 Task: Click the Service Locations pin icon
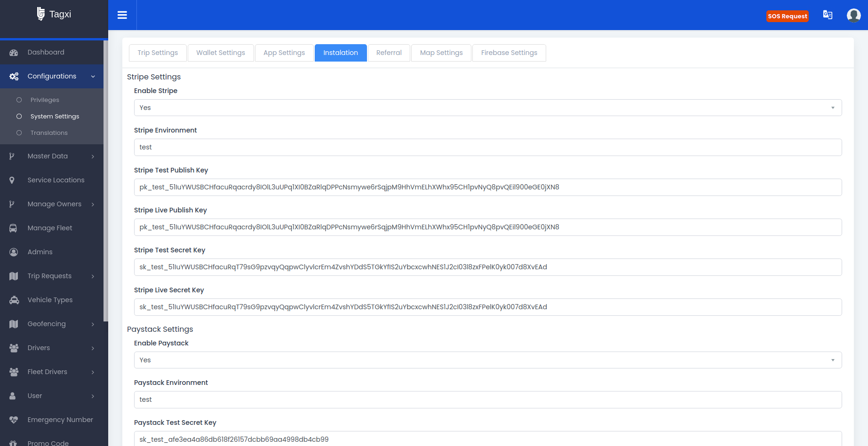click(x=12, y=180)
